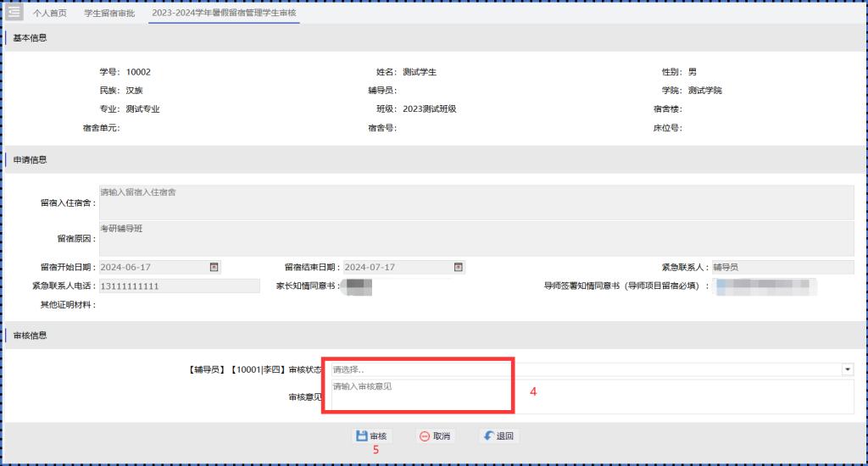Click the 紧急联系人电话 phone number field
The width and height of the screenshot is (868, 466).
179,286
